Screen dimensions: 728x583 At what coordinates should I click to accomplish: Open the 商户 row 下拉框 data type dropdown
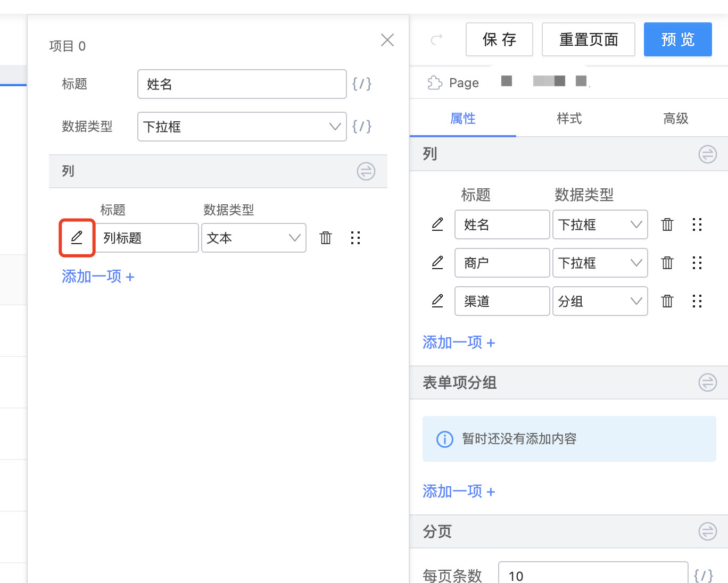[x=600, y=263]
